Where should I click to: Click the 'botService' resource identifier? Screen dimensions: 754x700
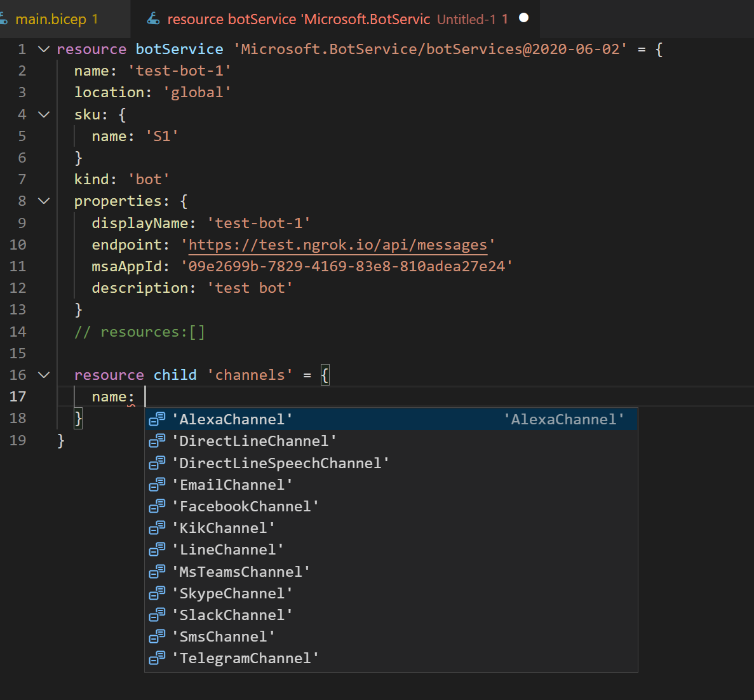click(179, 49)
